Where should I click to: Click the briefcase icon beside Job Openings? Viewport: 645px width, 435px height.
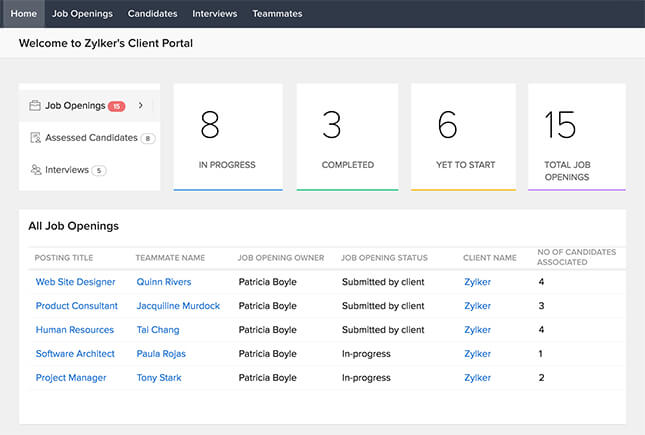pyautogui.click(x=35, y=105)
